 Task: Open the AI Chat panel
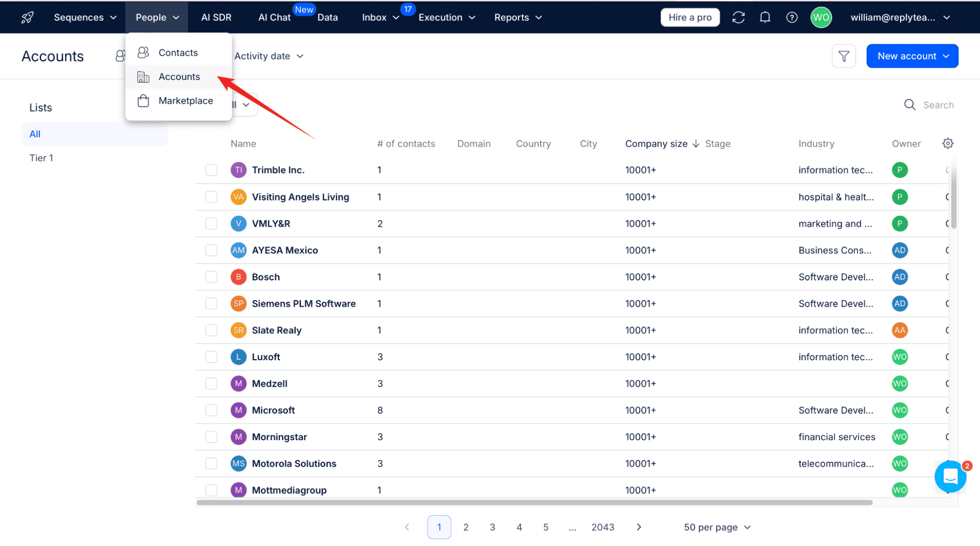pyautogui.click(x=273, y=17)
